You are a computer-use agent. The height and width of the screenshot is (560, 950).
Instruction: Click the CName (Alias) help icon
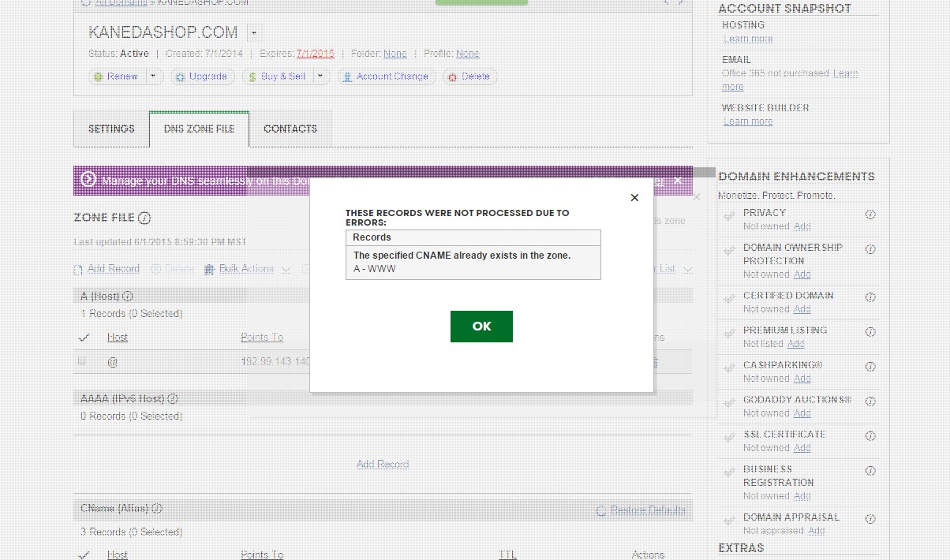click(x=157, y=509)
